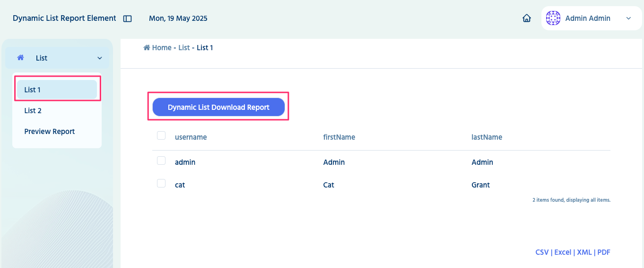Export the list as CSV
This screenshot has height=268, width=644.
point(542,252)
